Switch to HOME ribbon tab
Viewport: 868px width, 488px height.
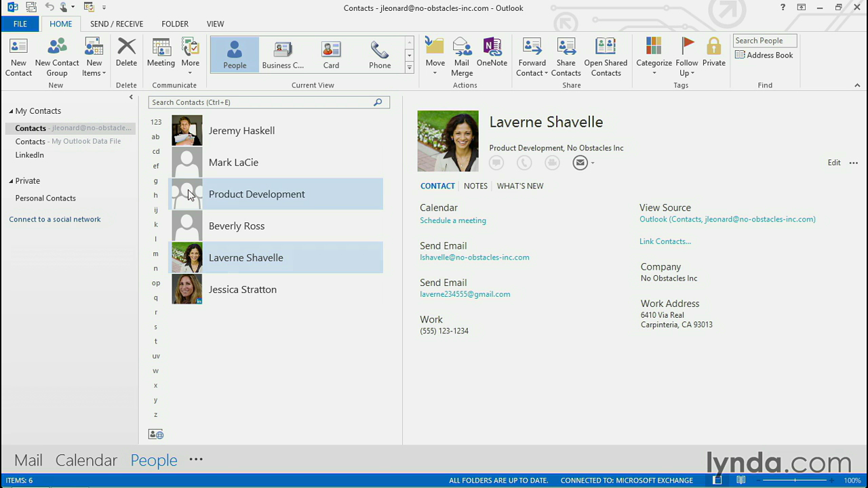point(60,24)
